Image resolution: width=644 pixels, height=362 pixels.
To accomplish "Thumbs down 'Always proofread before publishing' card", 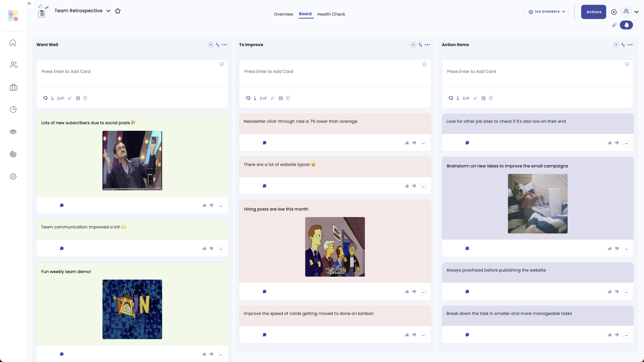I will [x=617, y=292].
